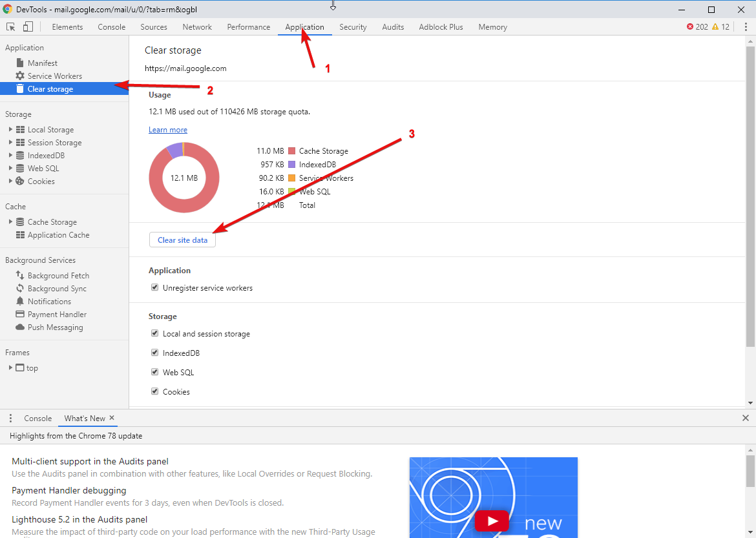The width and height of the screenshot is (756, 538).
Task: Click the What's New pane scrollbar
Action: 750,471
